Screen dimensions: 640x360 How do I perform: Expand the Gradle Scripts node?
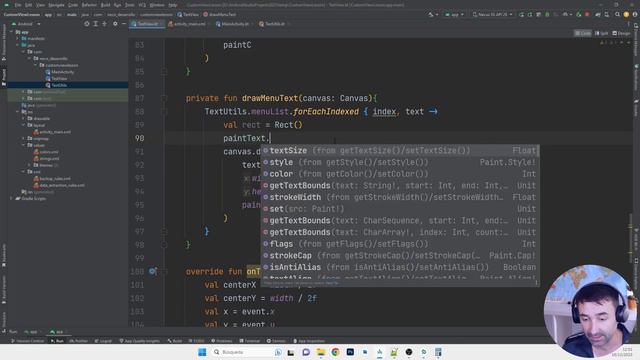(11, 198)
